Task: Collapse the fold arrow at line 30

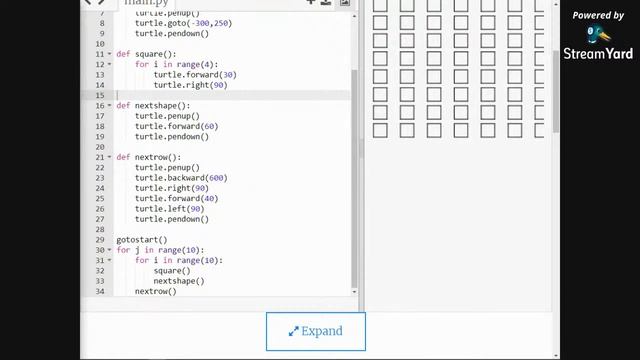Action: click(x=109, y=250)
